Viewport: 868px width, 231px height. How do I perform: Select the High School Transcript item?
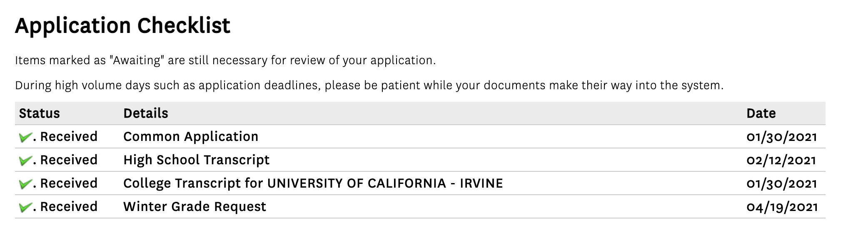(x=196, y=160)
